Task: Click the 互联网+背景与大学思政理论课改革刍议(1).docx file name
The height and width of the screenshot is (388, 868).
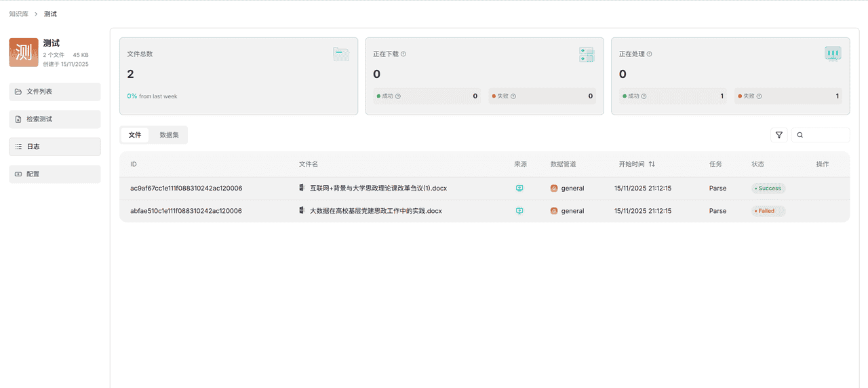Action: coord(378,189)
